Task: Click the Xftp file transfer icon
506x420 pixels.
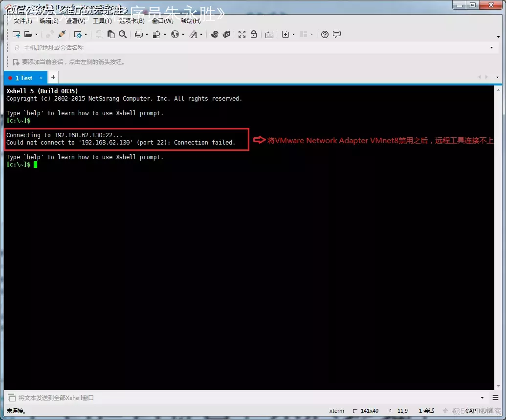Action: point(226,34)
